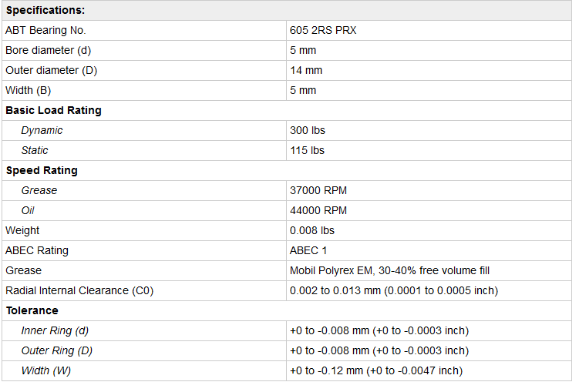Viewport: 579px width, 392px height.
Task: Select the 44000 RPM oil value
Action: coord(318,210)
